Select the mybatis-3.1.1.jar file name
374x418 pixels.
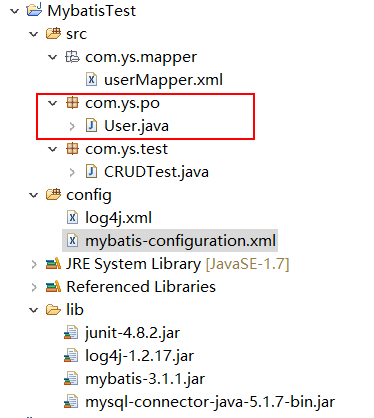click(145, 379)
